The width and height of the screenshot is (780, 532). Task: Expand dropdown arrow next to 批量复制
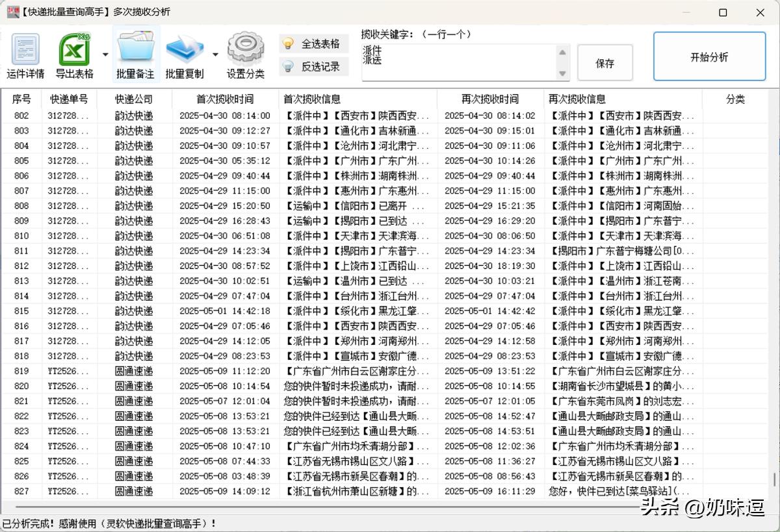click(215, 54)
